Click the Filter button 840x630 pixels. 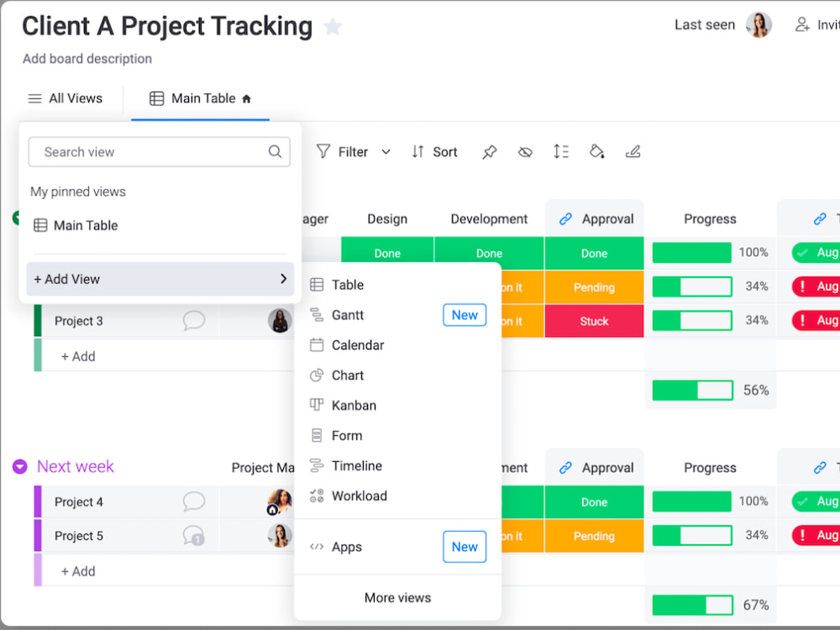point(342,152)
